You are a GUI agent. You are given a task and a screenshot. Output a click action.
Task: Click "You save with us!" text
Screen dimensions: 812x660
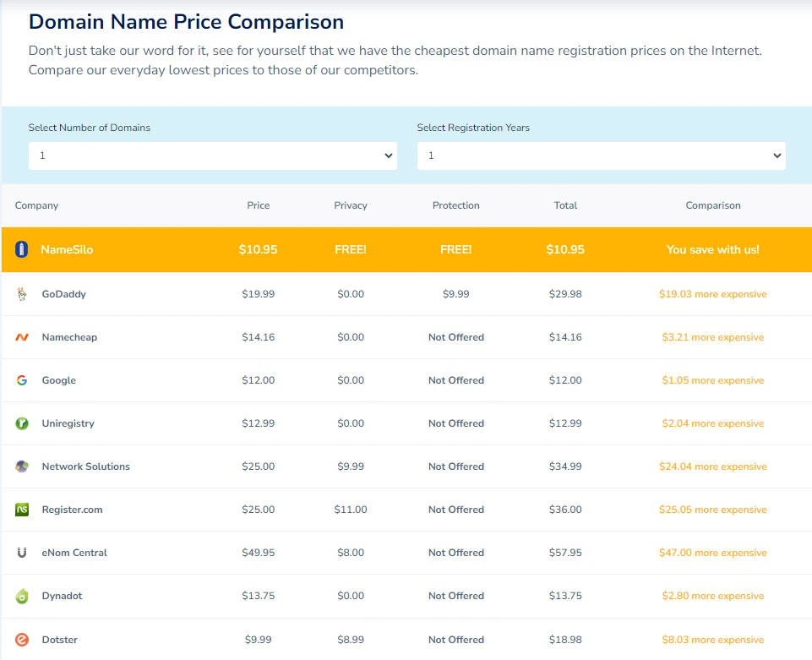coord(712,250)
